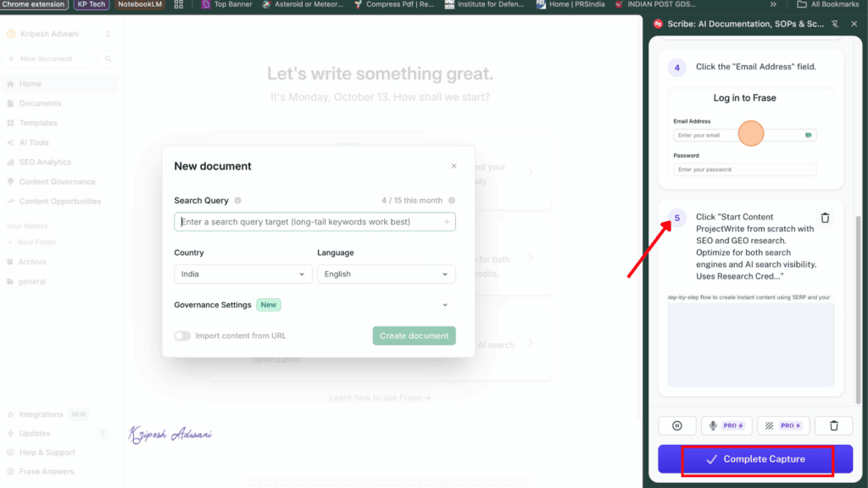Open SEO Analytics in the sidebar
This screenshot has width=868, height=488.
(x=39, y=162)
